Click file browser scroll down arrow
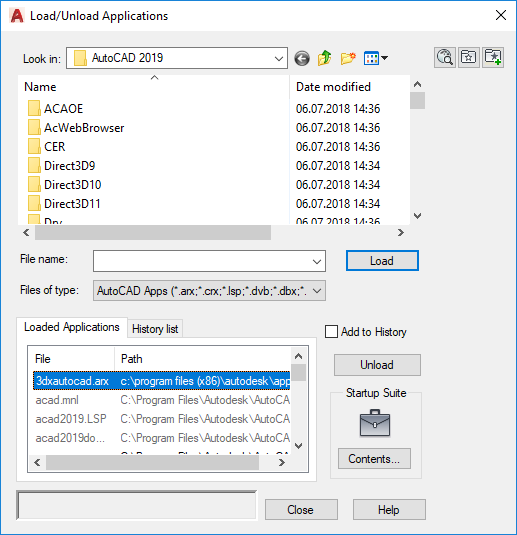This screenshot has width=517, height=535. pyautogui.click(x=417, y=216)
